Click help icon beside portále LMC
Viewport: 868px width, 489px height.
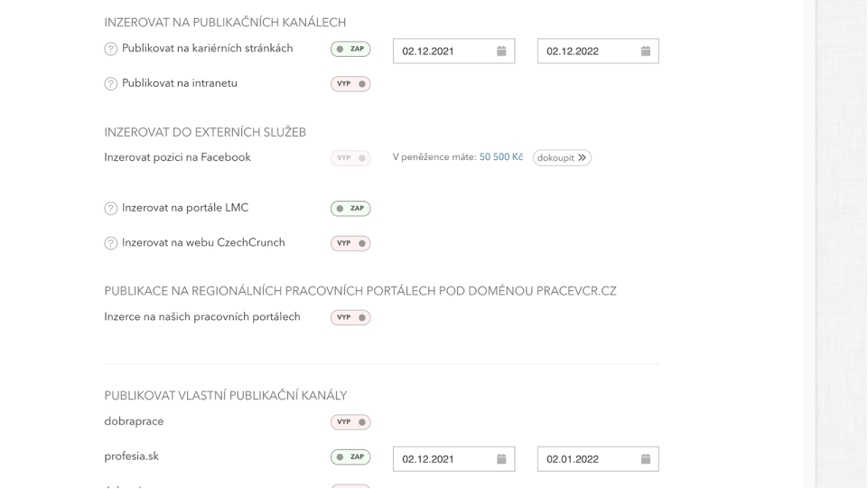pos(111,209)
